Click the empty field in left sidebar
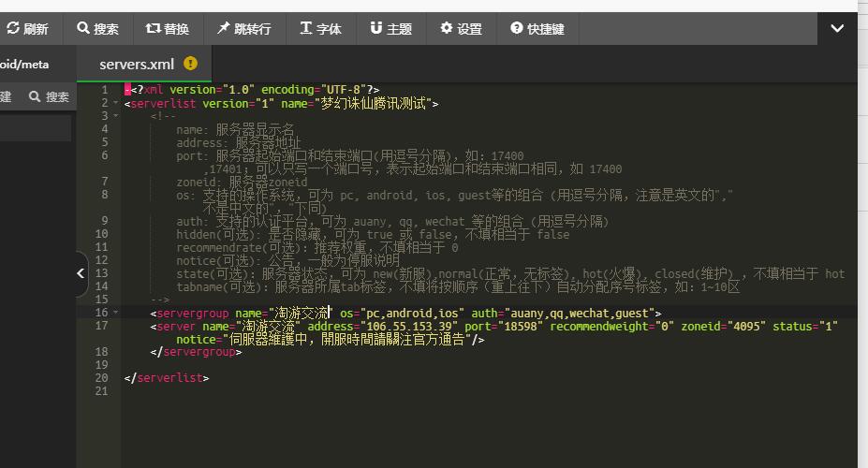Image resolution: width=868 pixels, height=468 pixels. [x=36, y=128]
